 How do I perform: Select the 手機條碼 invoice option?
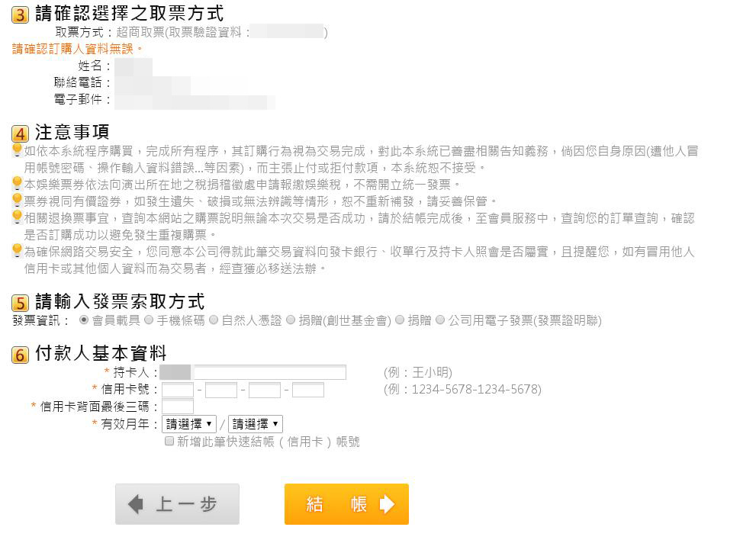pyautogui.click(x=149, y=320)
